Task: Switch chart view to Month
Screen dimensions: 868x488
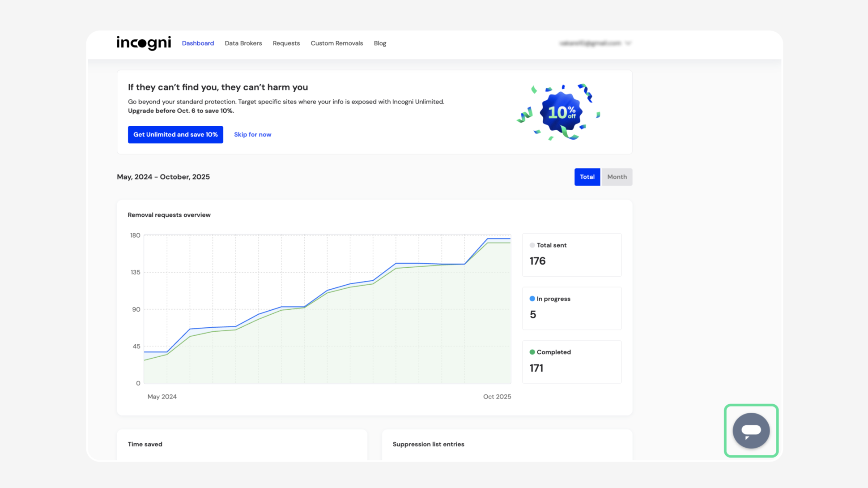Action: [x=617, y=177]
